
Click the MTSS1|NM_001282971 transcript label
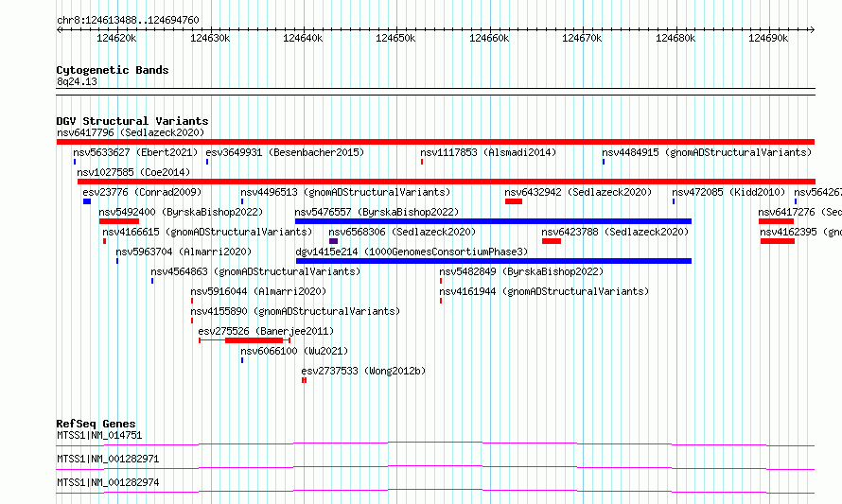pos(108,459)
